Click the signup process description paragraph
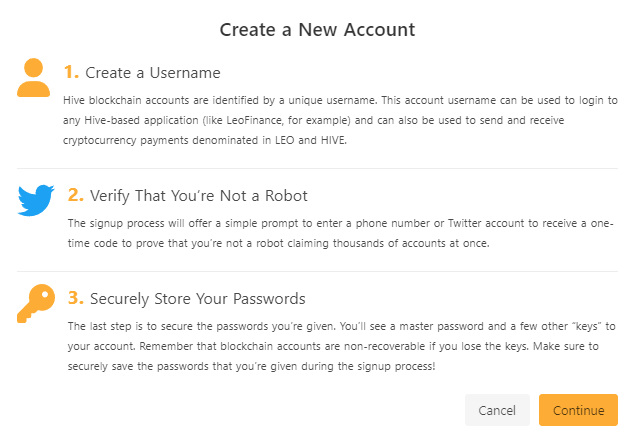This screenshot has width=632, height=439. tap(341, 233)
